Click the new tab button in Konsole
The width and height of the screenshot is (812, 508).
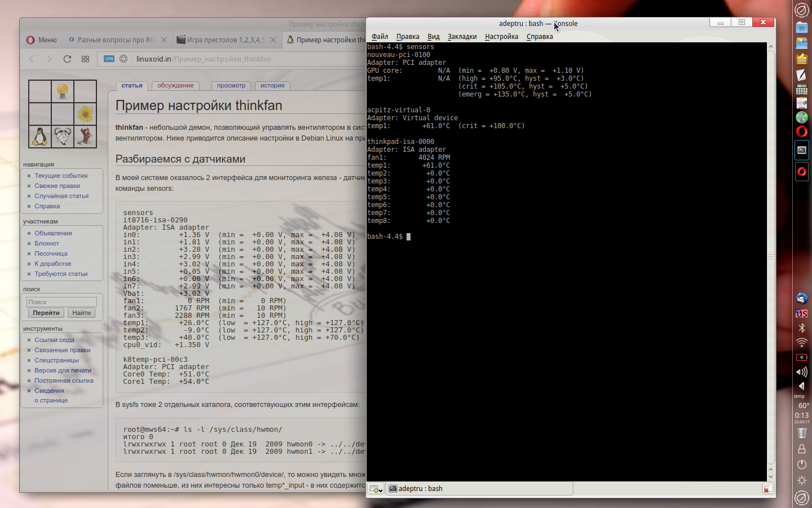(376, 489)
